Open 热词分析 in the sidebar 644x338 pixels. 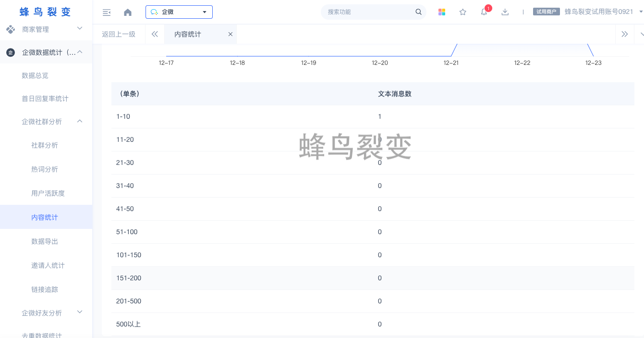[45, 169]
